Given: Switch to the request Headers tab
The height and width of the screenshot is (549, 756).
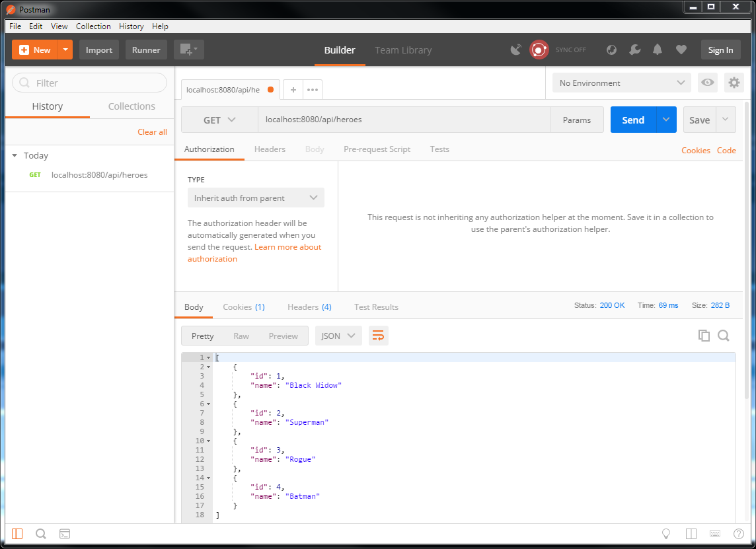Looking at the screenshot, I should 270,149.
